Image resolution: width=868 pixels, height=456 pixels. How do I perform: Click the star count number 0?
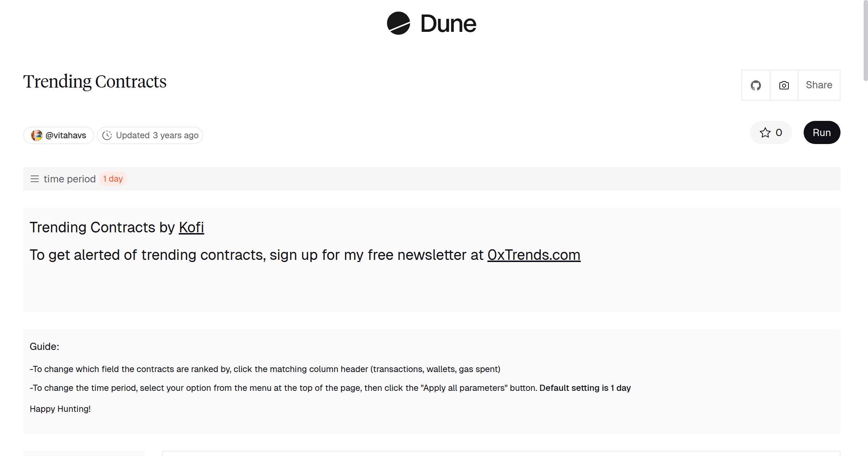click(x=779, y=132)
